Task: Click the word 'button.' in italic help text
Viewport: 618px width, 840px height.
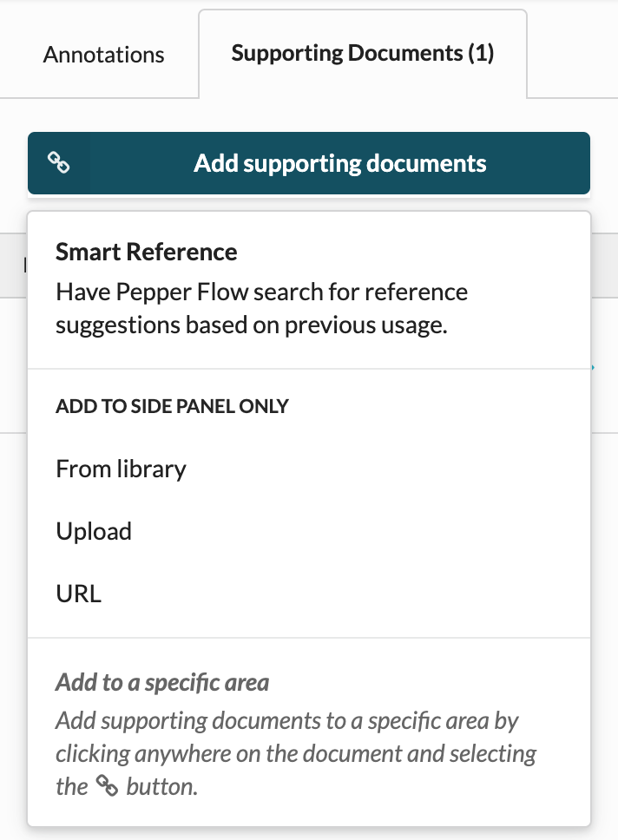Action: click(x=161, y=786)
